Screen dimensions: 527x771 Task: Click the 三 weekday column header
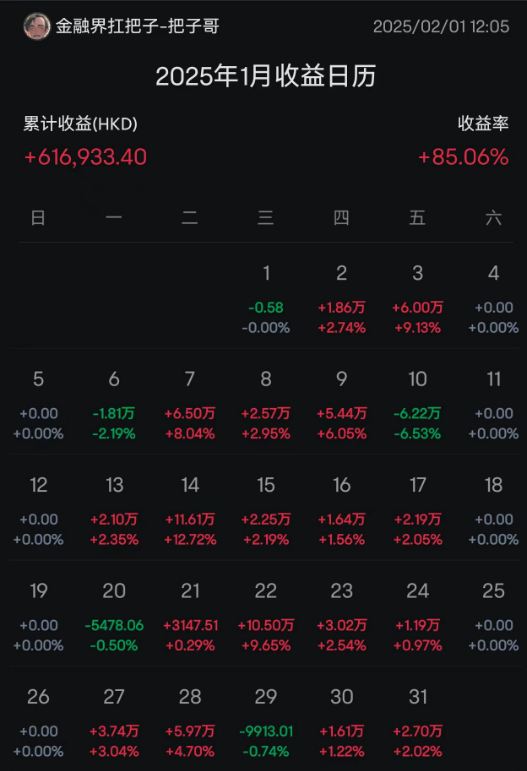point(265,217)
